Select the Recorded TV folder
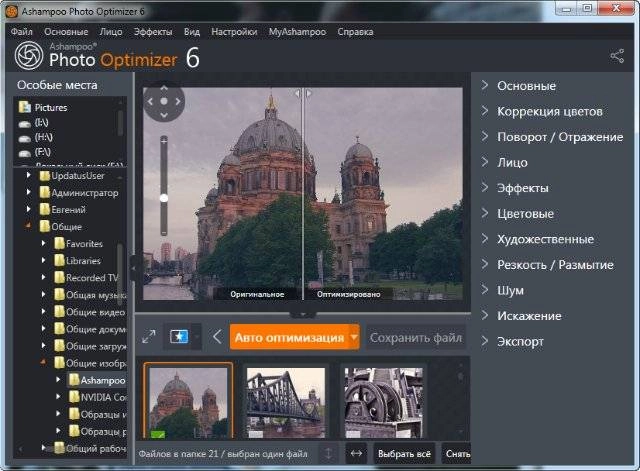 click(87, 278)
